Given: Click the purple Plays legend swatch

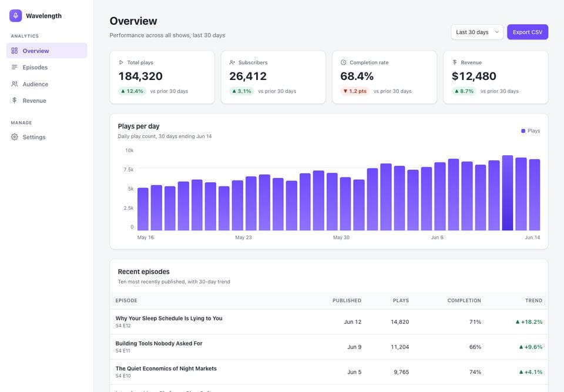Looking at the screenshot, I should tap(523, 130).
